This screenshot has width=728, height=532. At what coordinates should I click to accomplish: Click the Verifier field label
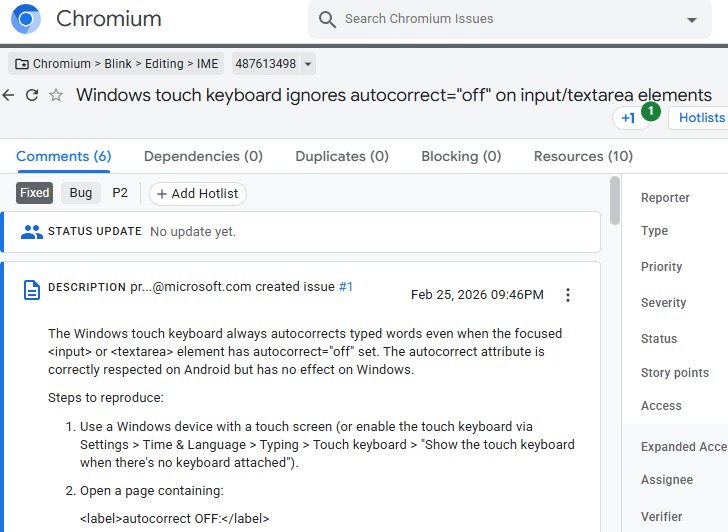coord(661,517)
